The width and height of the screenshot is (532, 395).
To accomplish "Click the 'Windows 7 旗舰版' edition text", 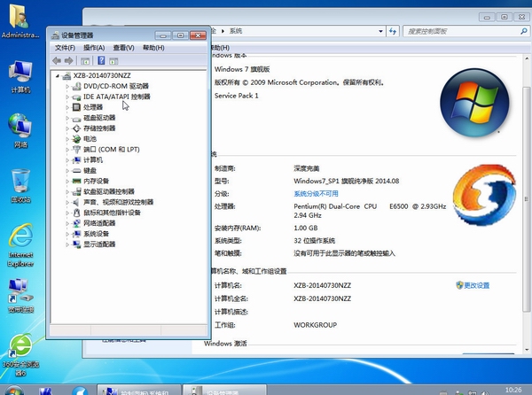I will [242, 69].
